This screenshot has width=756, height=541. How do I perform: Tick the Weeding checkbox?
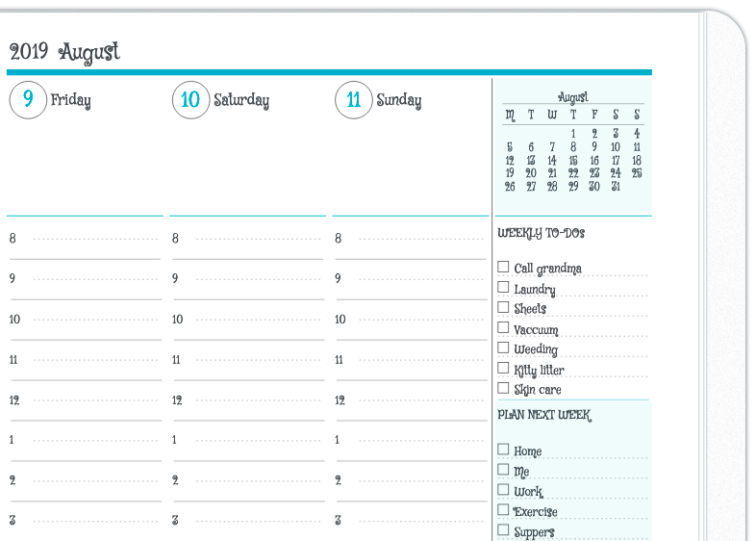[503, 348]
